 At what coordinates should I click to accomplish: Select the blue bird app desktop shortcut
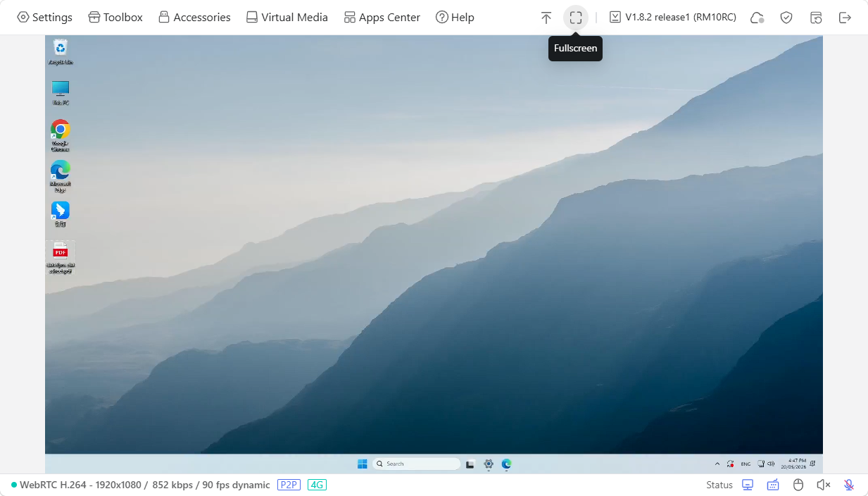[x=61, y=214]
